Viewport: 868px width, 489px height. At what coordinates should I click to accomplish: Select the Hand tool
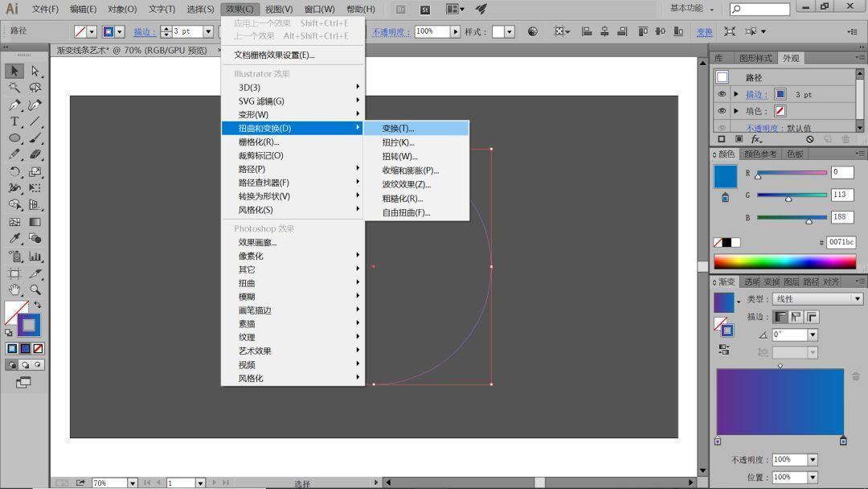coord(14,290)
